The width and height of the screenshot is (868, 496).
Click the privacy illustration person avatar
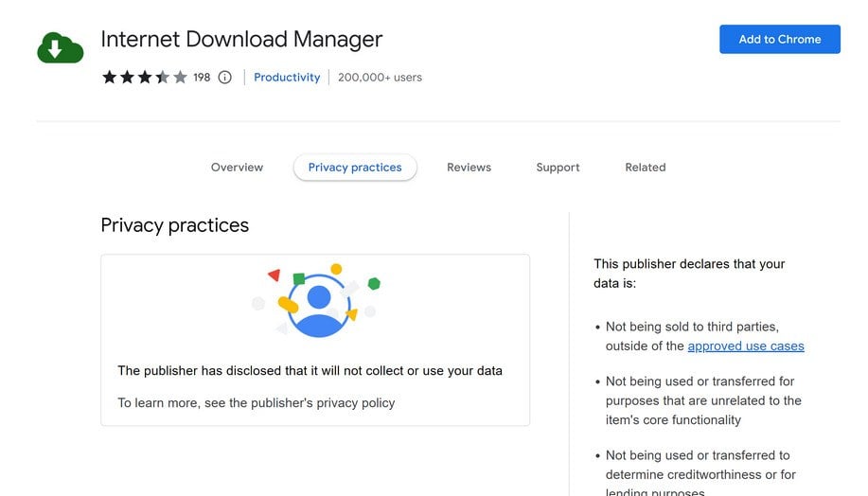click(319, 305)
